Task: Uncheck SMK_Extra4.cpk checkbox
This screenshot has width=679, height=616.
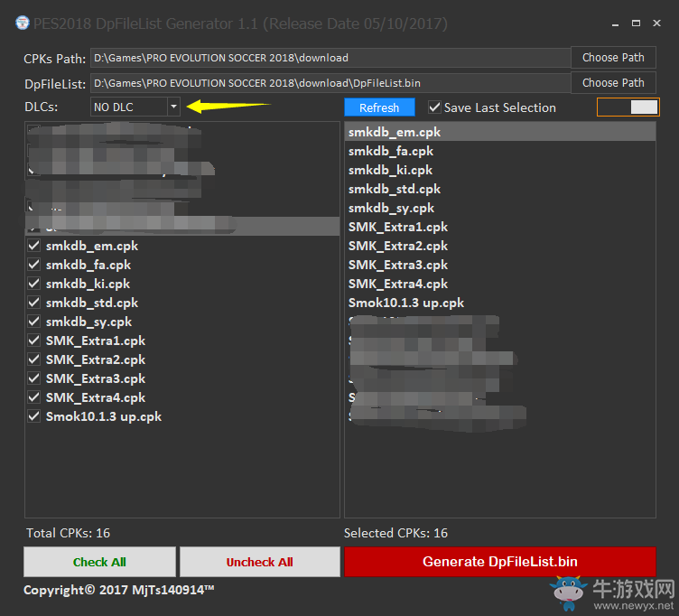Action: tap(33, 397)
